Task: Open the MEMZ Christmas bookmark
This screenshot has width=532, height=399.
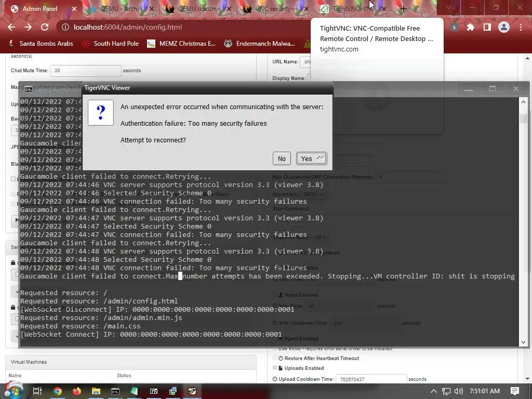Action: tap(181, 44)
